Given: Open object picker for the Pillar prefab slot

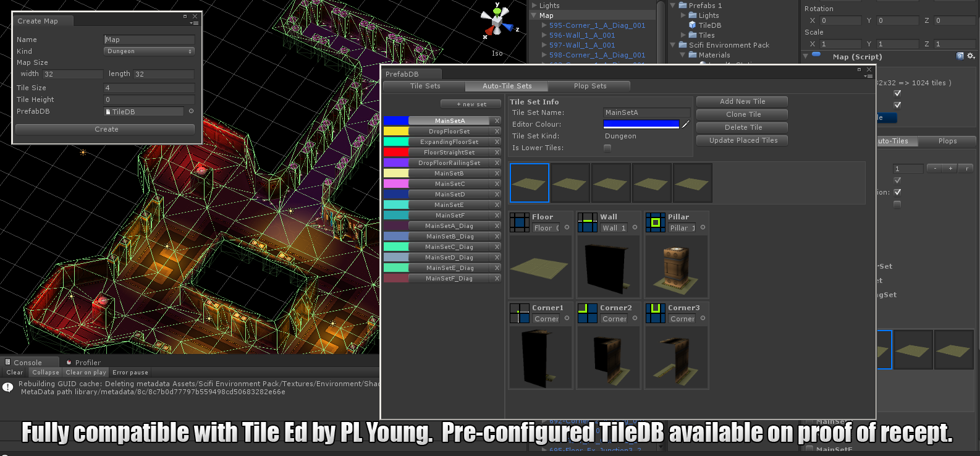Looking at the screenshot, I should click(x=703, y=227).
